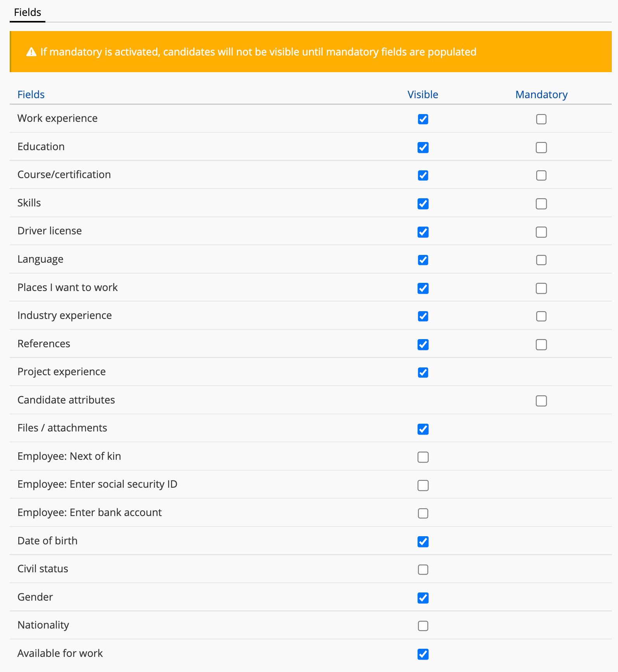
Task: Make Education mandatory
Action: pos(541,147)
